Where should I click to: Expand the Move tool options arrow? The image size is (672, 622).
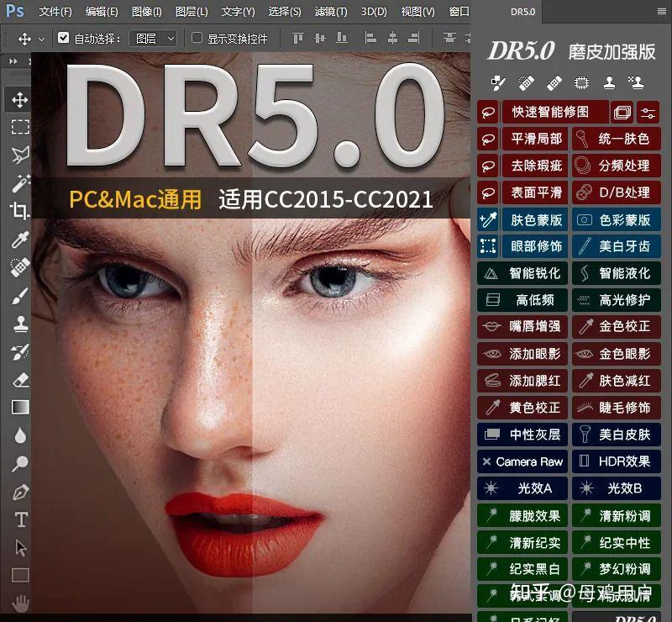click(x=42, y=39)
